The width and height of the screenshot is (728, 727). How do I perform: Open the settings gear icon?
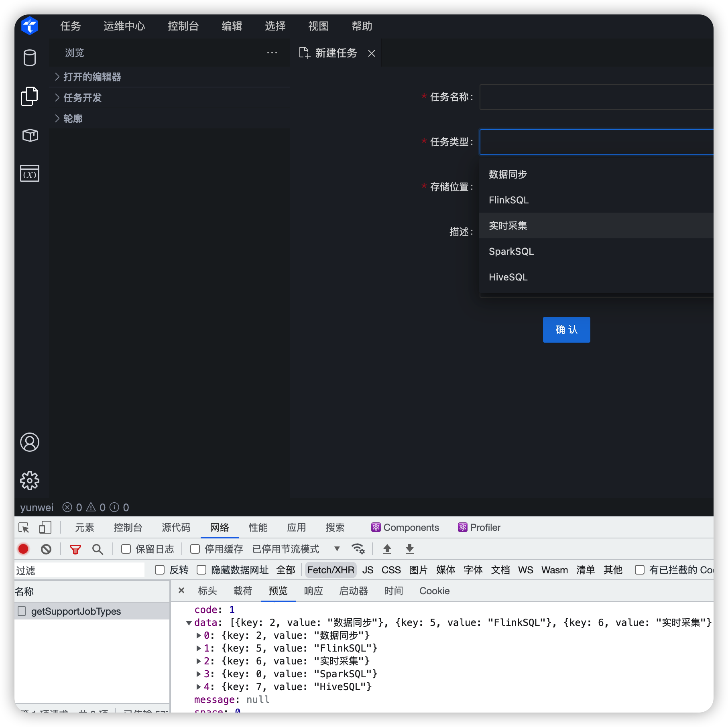tap(29, 481)
